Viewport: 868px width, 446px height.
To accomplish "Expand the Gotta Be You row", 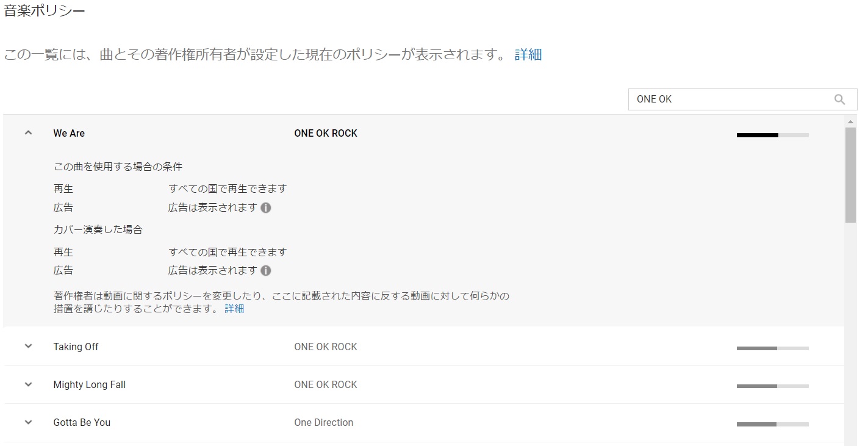I will pyautogui.click(x=28, y=422).
